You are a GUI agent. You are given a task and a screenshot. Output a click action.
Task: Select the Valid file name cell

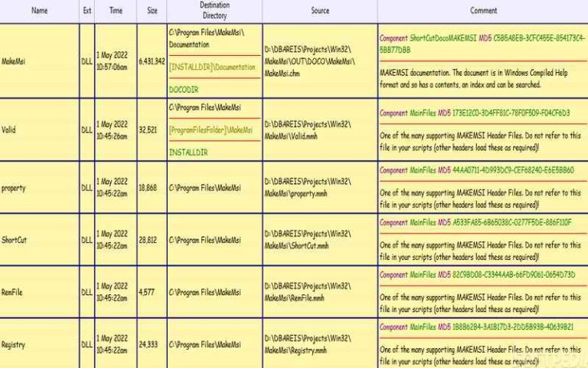(39, 130)
